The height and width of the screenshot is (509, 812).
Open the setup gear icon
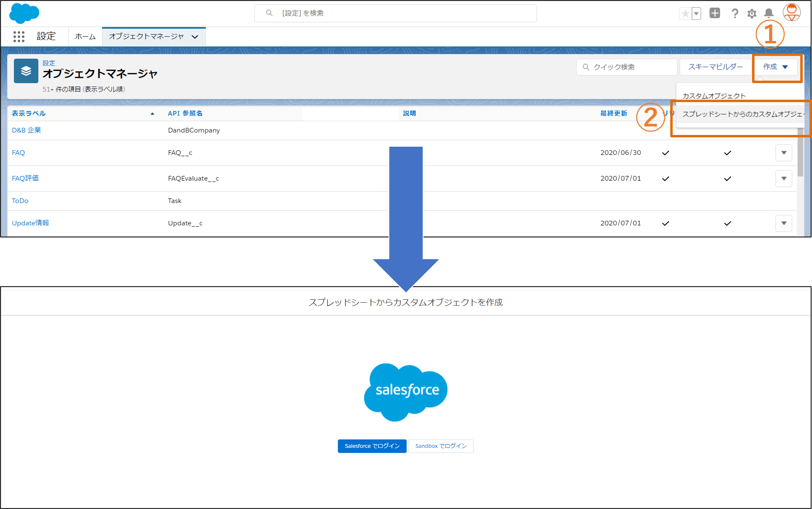[752, 13]
